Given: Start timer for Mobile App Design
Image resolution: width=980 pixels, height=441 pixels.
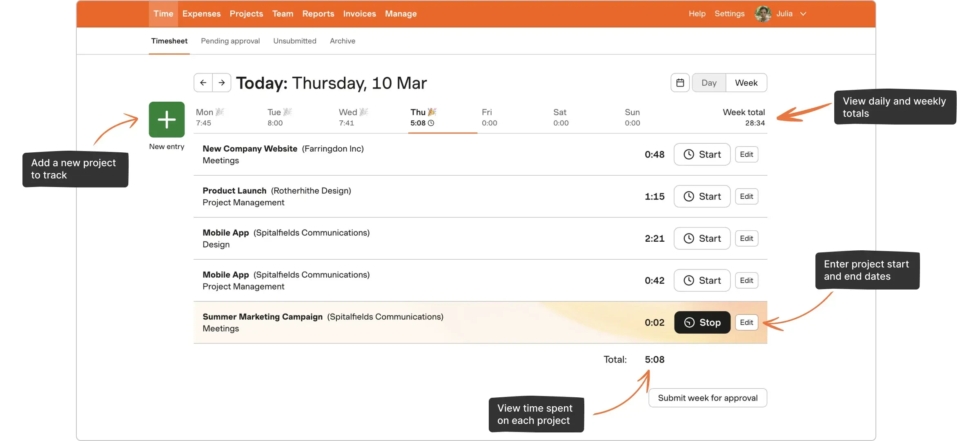Looking at the screenshot, I should pos(702,238).
